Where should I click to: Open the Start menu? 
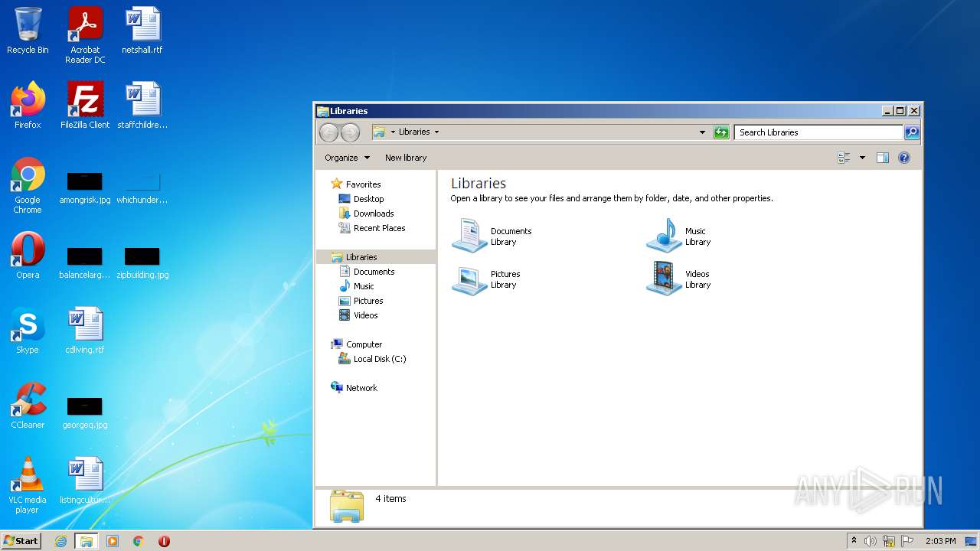[21, 541]
